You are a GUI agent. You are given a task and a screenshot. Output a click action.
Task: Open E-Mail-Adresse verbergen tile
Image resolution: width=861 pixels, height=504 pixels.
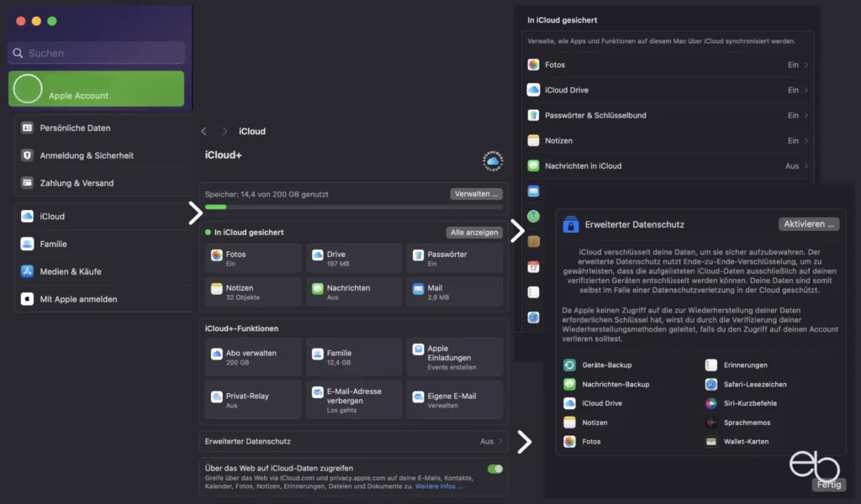(354, 400)
